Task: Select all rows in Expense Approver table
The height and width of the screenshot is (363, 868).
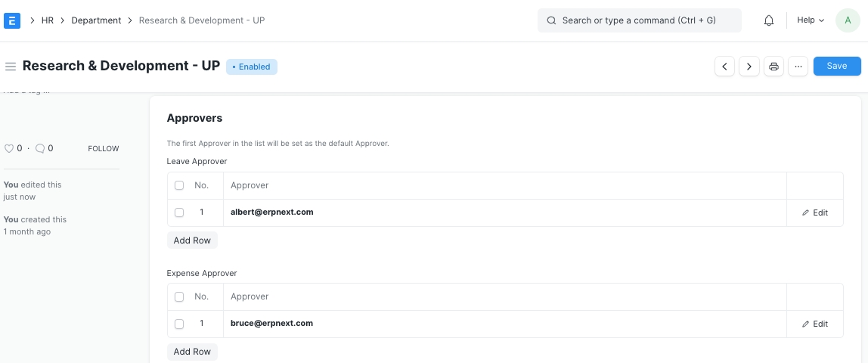Action: point(179,296)
